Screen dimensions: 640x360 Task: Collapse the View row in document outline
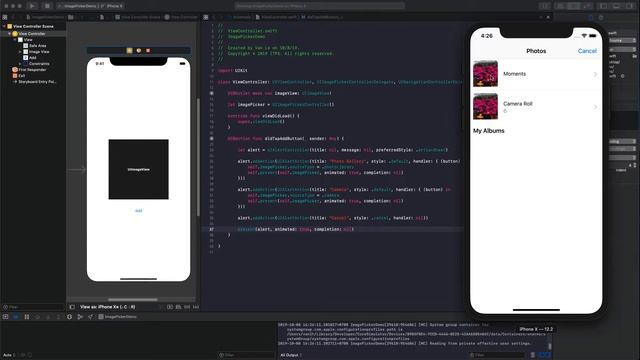[15, 40]
